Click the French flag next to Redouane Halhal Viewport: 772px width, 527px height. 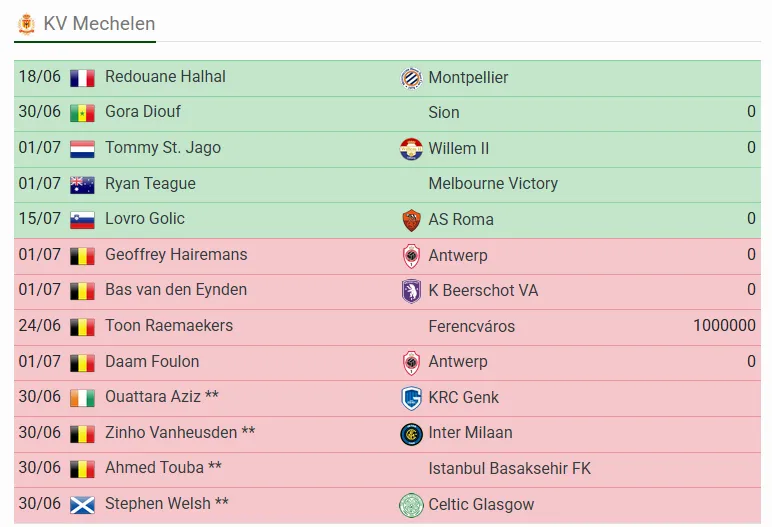pos(82,78)
